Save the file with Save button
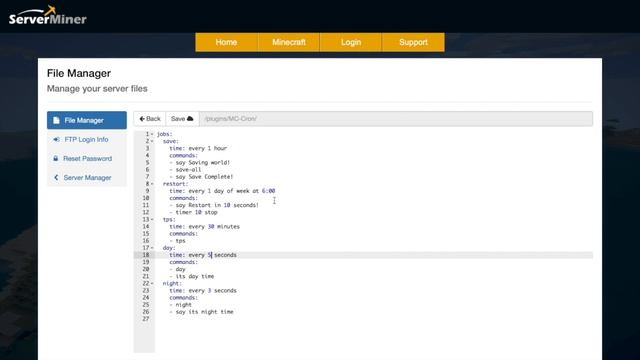Screen dimensions: 640x360 click(x=182, y=119)
